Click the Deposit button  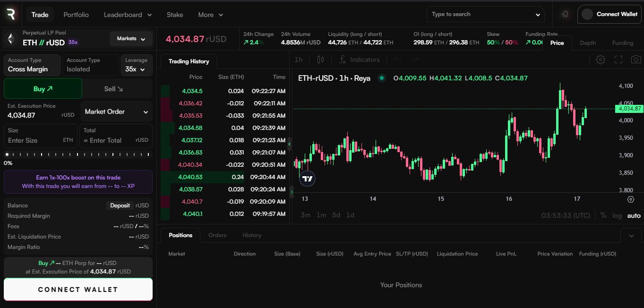pos(120,205)
